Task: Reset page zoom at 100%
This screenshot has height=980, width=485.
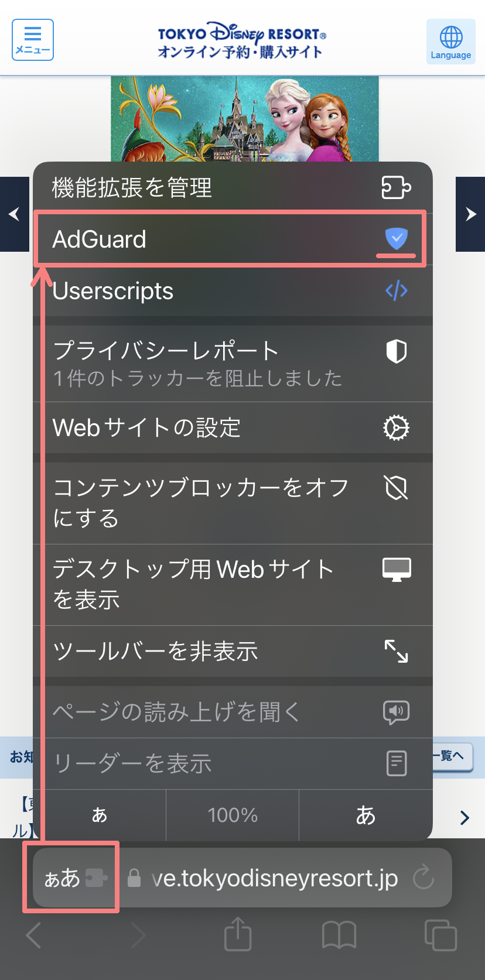Action: [x=233, y=815]
